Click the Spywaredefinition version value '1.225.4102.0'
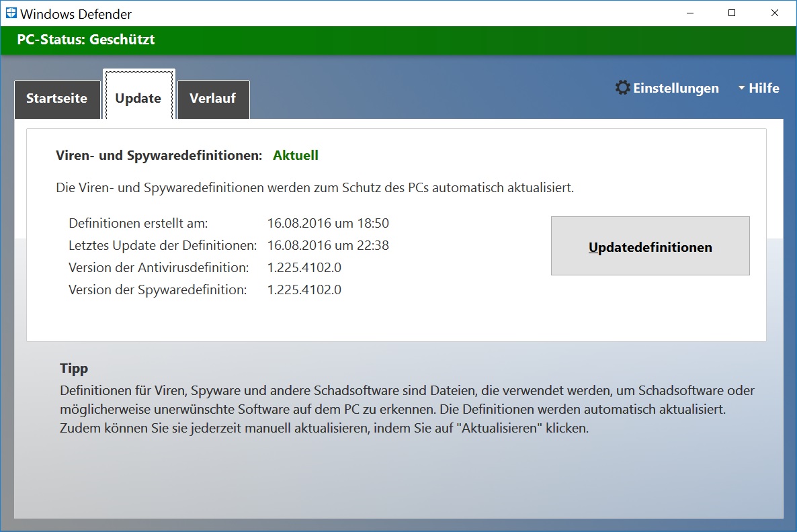Image resolution: width=797 pixels, height=532 pixels. [x=304, y=290]
